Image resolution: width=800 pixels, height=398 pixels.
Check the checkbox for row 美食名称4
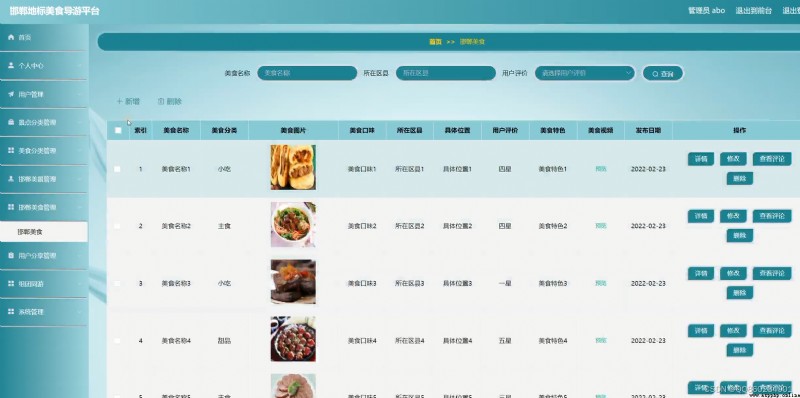117,340
